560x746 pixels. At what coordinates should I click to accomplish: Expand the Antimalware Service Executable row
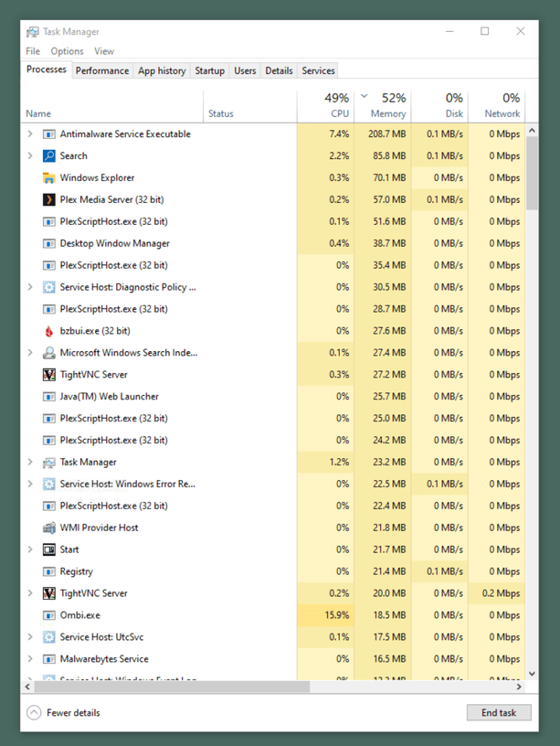pyautogui.click(x=30, y=133)
